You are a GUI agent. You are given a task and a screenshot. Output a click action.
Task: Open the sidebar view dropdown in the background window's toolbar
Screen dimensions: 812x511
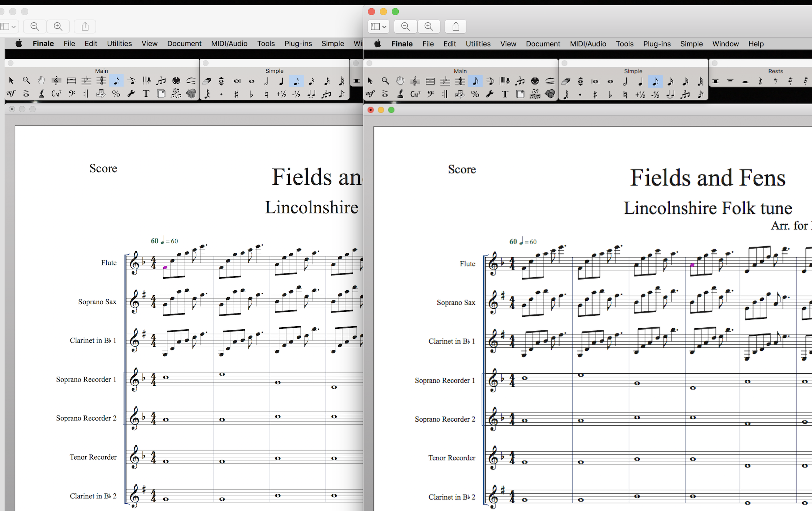(x=8, y=27)
